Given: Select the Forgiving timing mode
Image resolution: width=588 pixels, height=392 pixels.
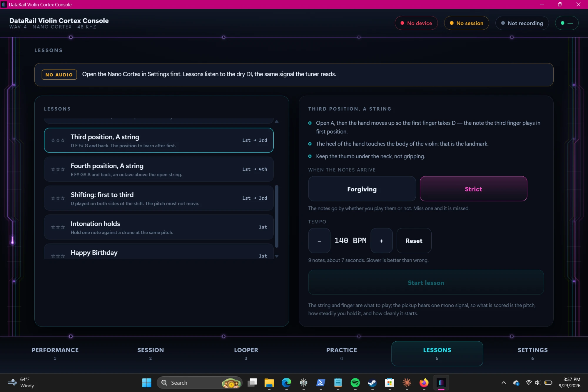Looking at the screenshot, I should [x=362, y=189].
